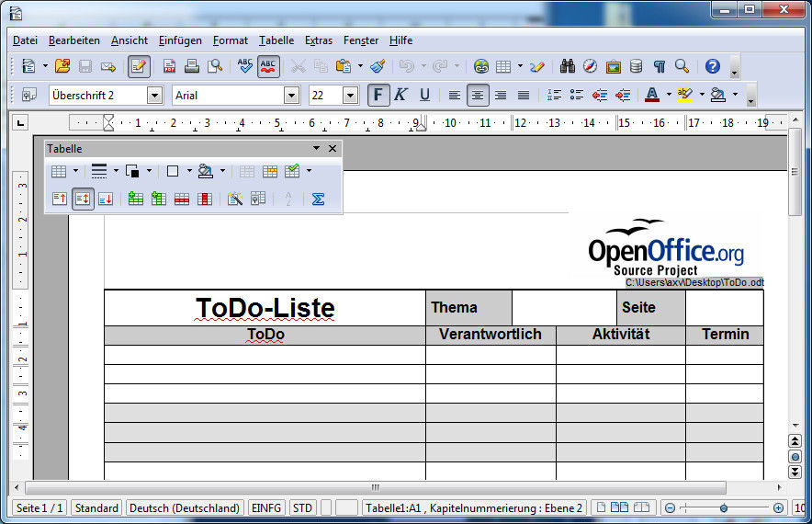This screenshot has height=524, width=812.
Task: Expand the font size 22 dropdown
Action: (351, 96)
